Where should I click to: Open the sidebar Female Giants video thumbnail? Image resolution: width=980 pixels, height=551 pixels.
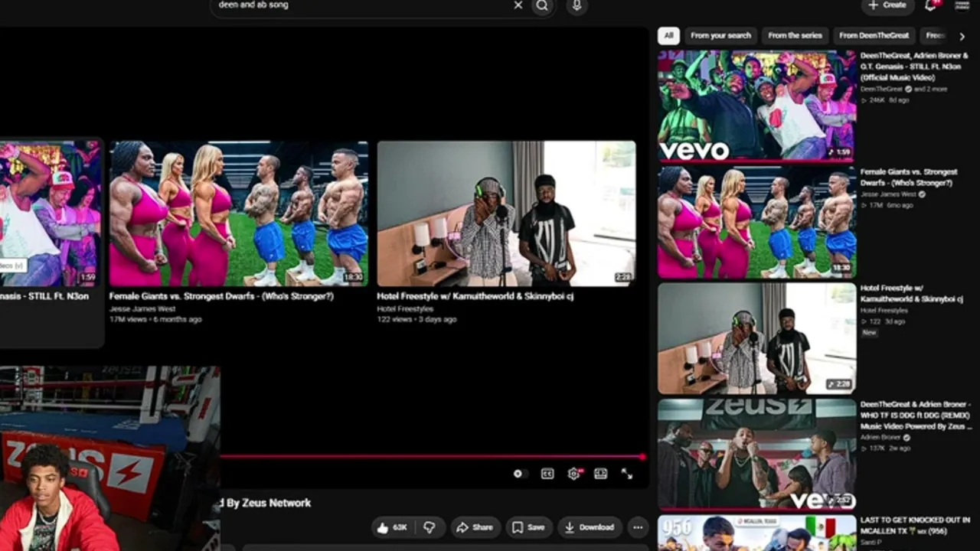[757, 222]
